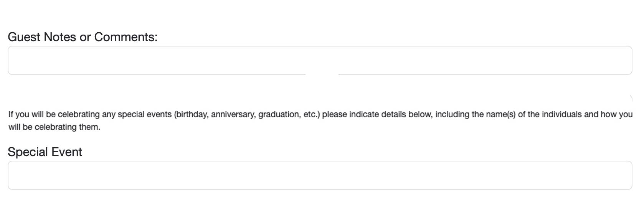Click the "Guest Notes or Comments:" label
The image size is (644, 203).
pos(83,37)
